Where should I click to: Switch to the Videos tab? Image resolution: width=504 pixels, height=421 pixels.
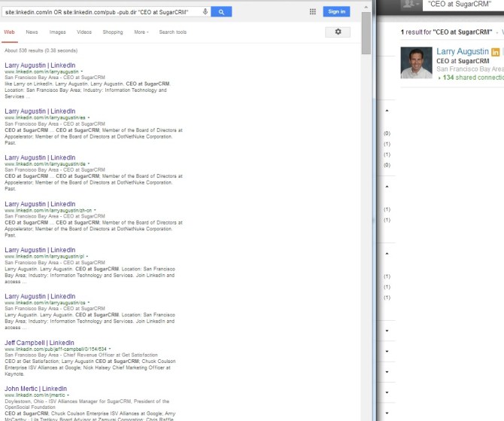coord(84,32)
